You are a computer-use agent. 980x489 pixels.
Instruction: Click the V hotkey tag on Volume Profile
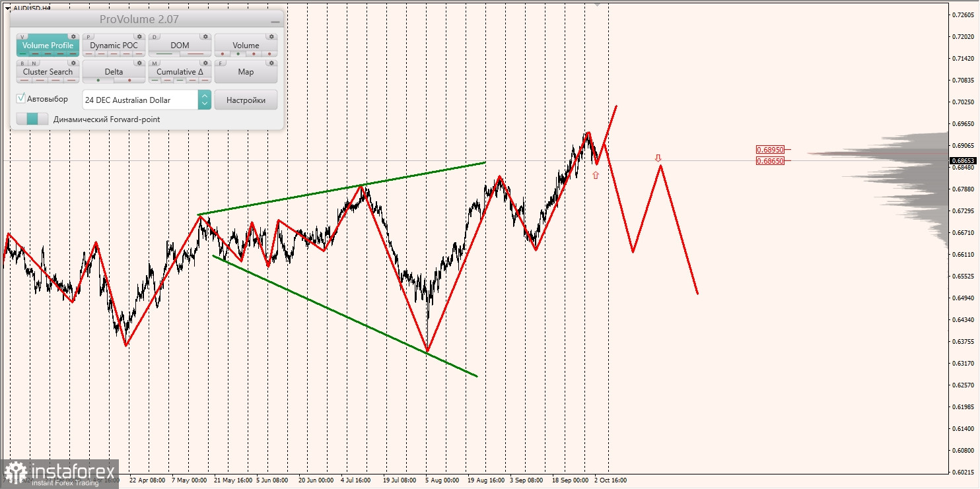22,37
